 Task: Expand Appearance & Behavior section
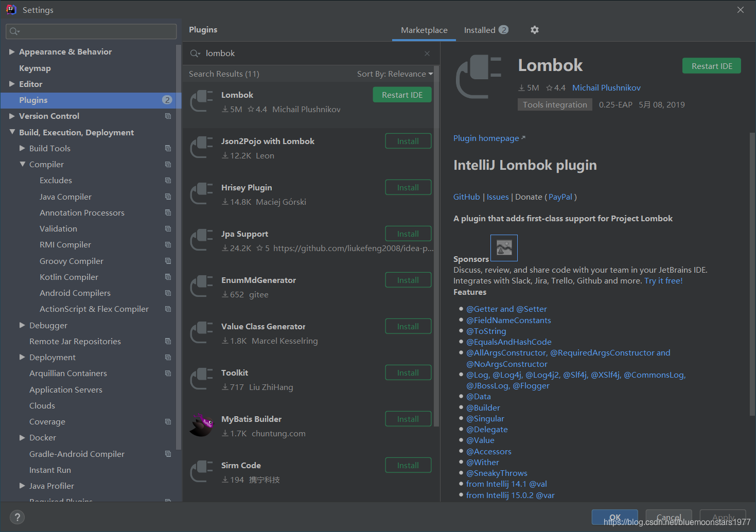(x=12, y=52)
